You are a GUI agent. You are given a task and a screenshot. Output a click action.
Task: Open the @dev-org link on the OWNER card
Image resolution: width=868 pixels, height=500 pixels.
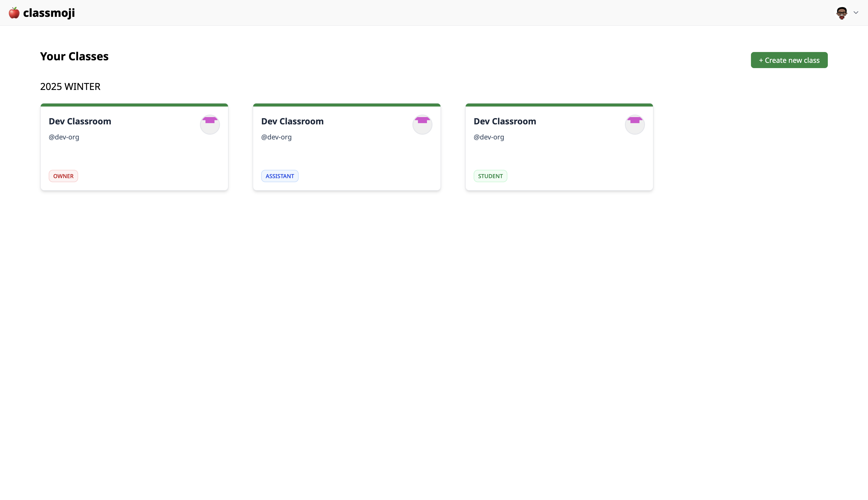(x=64, y=137)
